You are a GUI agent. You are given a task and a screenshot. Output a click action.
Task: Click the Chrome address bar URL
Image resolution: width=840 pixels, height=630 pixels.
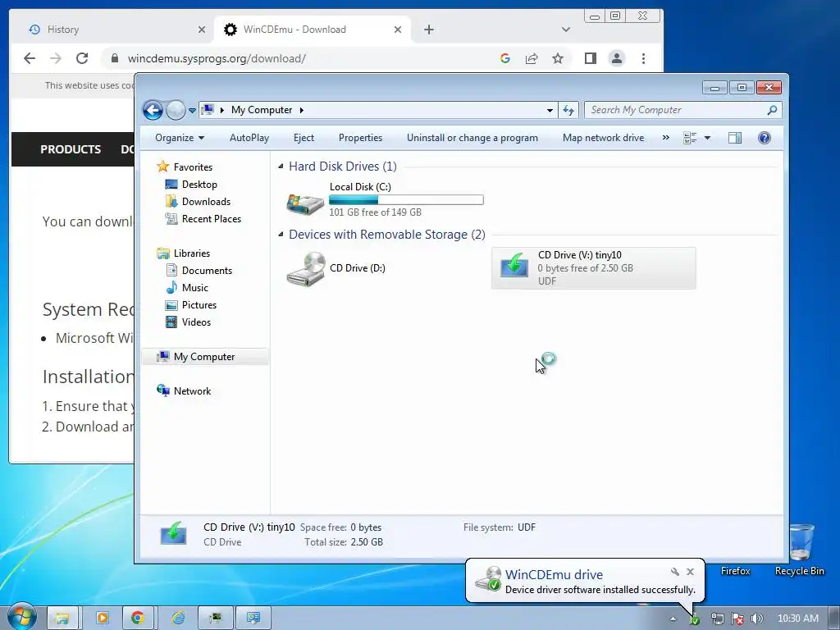click(x=217, y=58)
